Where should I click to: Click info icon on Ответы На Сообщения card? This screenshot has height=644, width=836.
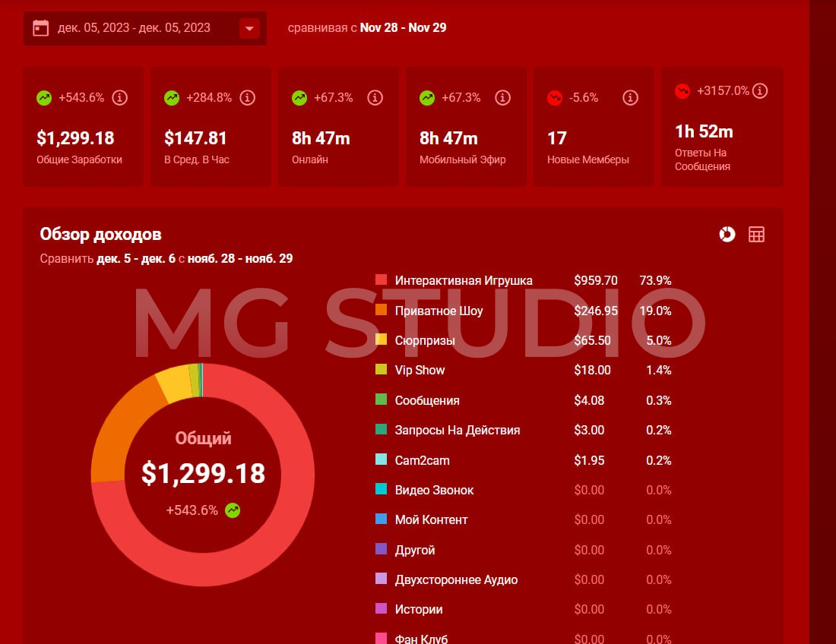point(759,91)
